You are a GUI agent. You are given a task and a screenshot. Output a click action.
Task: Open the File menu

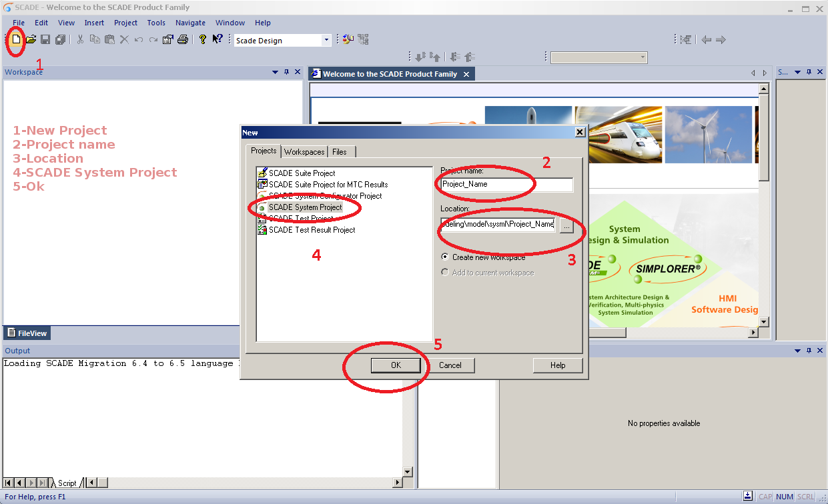(x=19, y=23)
